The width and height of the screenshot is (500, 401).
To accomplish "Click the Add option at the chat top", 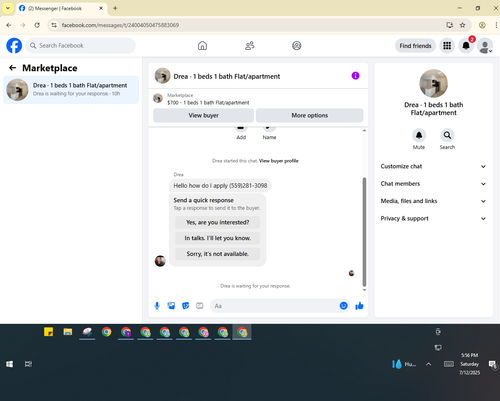I will click(241, 133).
